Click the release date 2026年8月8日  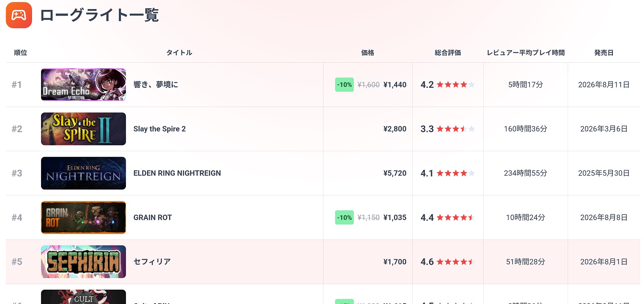(604, 218)
